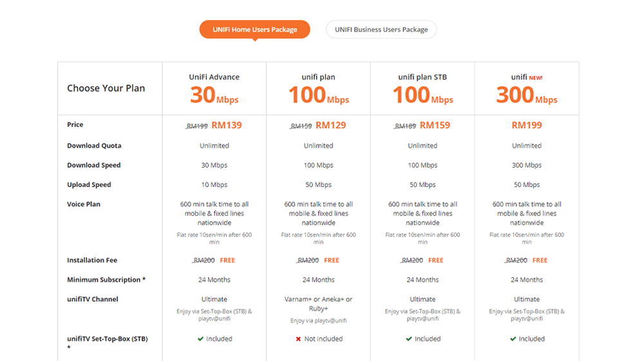Click the RM139 price for UniFi Advance

point(227,126)
